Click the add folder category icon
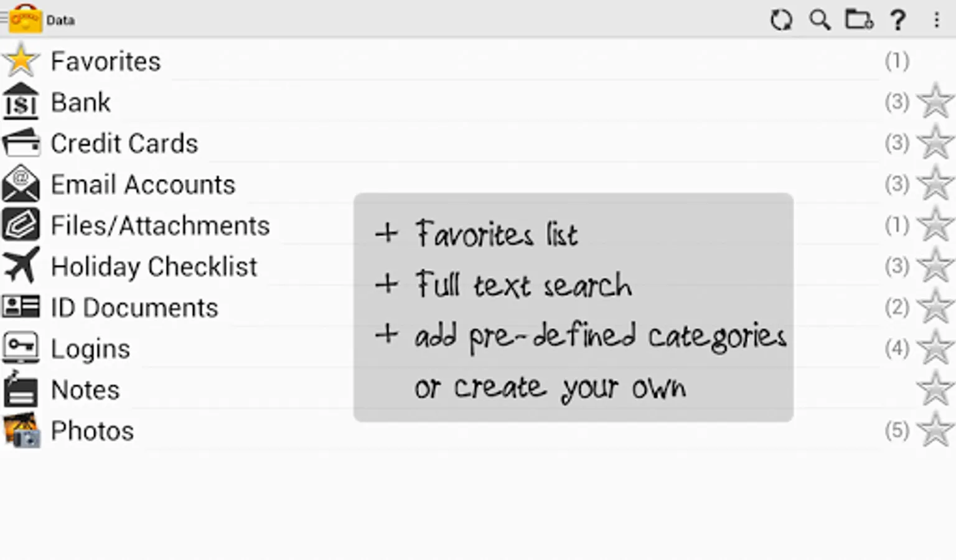Viewport: 956px width, 560px height. pos(859,20)
